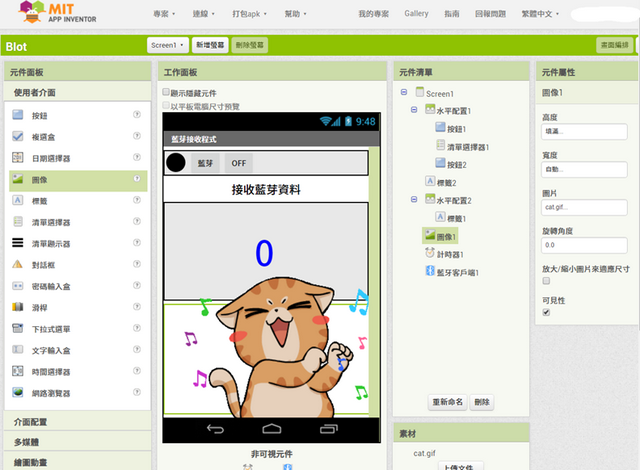Click the 藍芽 button in phone preview
Viewport: 640px width, 470px height.
pyautogui.click(x=205, y=163)
